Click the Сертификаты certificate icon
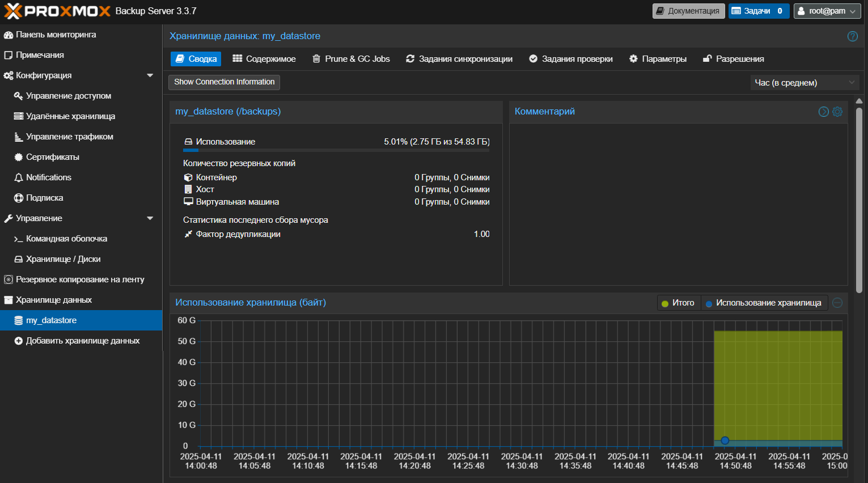Viewport: 868px width, 483px height. [x=19, y=157]
